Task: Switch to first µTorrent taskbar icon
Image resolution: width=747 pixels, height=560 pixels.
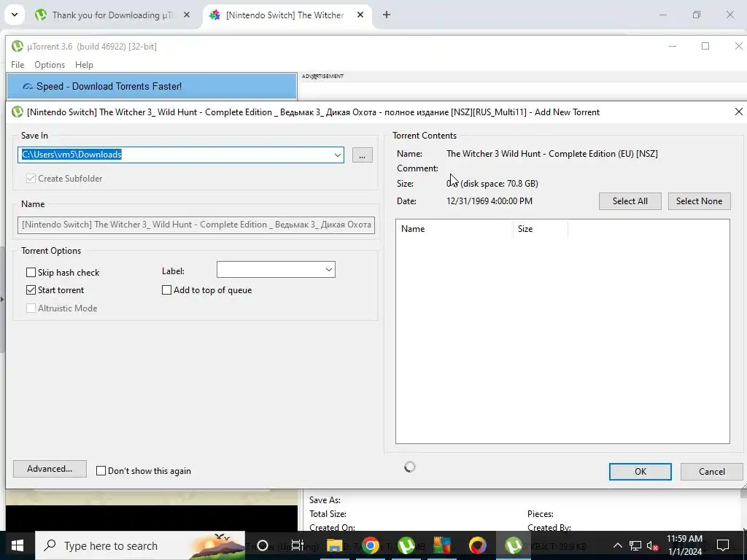Action: coord(406,545)
